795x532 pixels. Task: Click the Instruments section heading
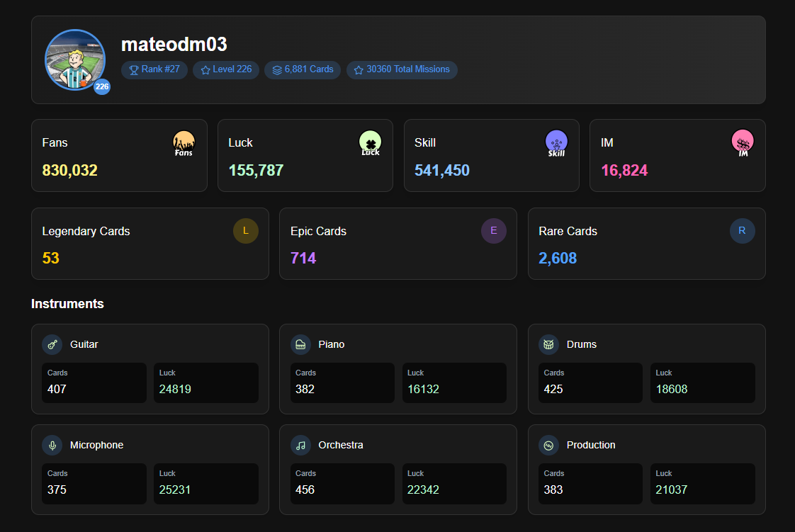67,304
